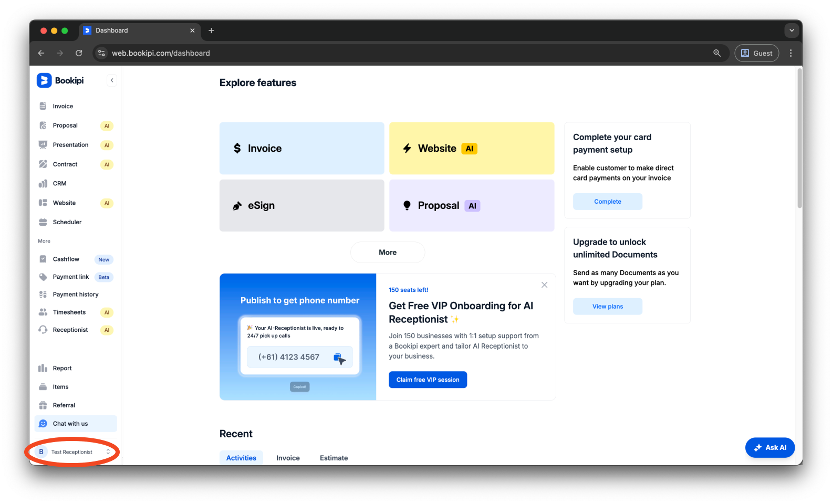This screenshot has width=832, height=504.
Task: Click the Ask AI button
Action: pyautogui.click(x=770, y=448)
